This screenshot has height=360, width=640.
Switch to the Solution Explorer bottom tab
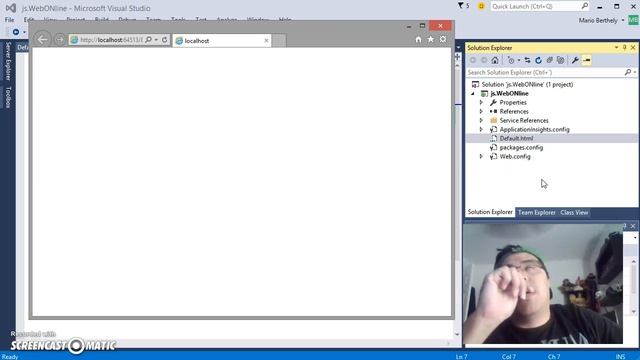click(490, 212)
